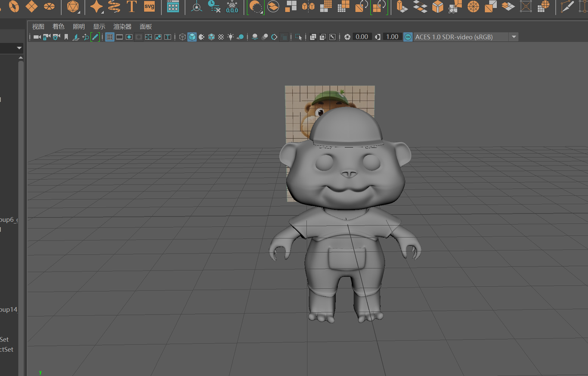Screen dimensions: 588x376
Task: Click the Gamma reset icon
Action: tap(378, 37)
